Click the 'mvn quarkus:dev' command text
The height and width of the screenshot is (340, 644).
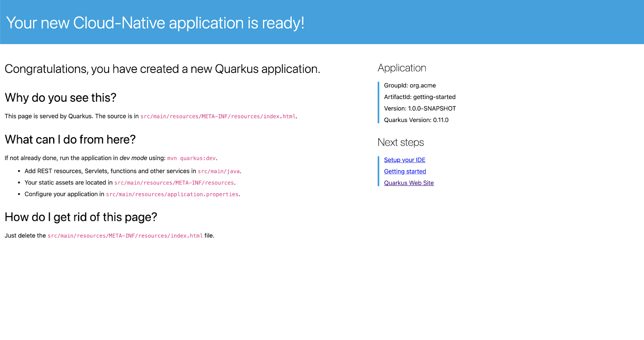tap(192, 158)
